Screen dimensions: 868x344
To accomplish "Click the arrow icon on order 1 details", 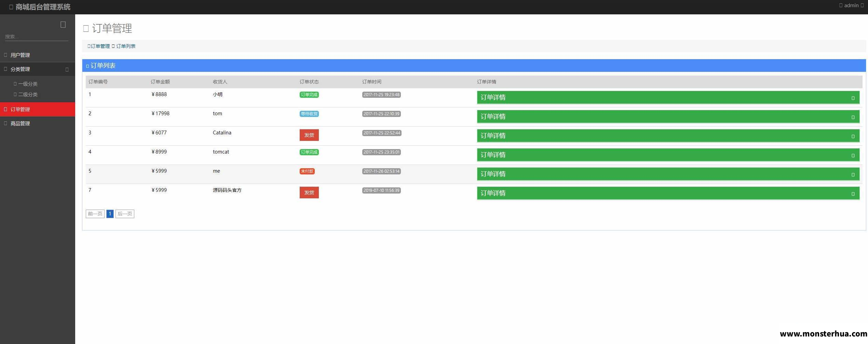I will pos(853,98).
